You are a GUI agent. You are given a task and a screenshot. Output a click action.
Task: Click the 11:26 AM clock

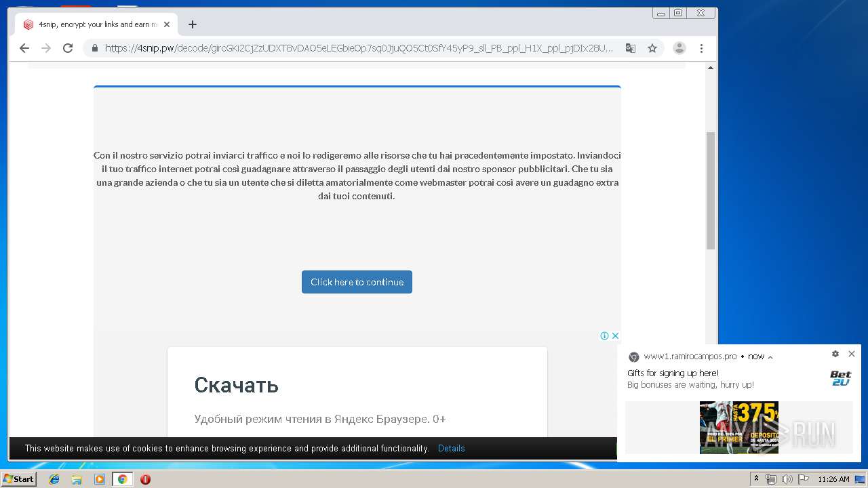(833, 479)
